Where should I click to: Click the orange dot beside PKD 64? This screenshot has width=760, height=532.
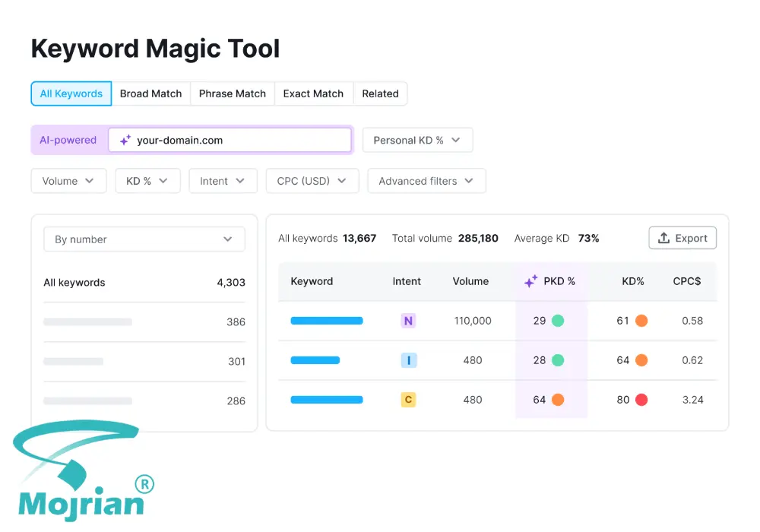click(558, 400)
